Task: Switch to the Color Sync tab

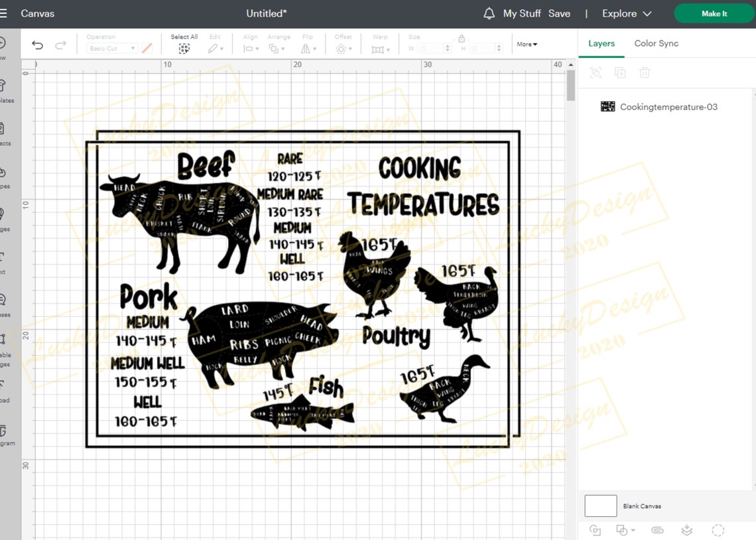Action: pyautogui.click(x=656, y=43)
